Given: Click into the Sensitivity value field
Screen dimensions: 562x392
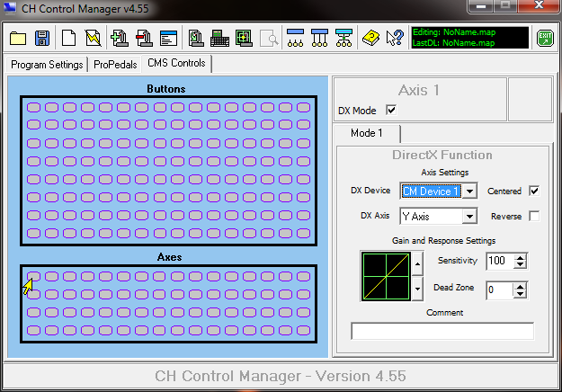Looking at the screenshot, I should pyautogui.click(x=500, y=261).
